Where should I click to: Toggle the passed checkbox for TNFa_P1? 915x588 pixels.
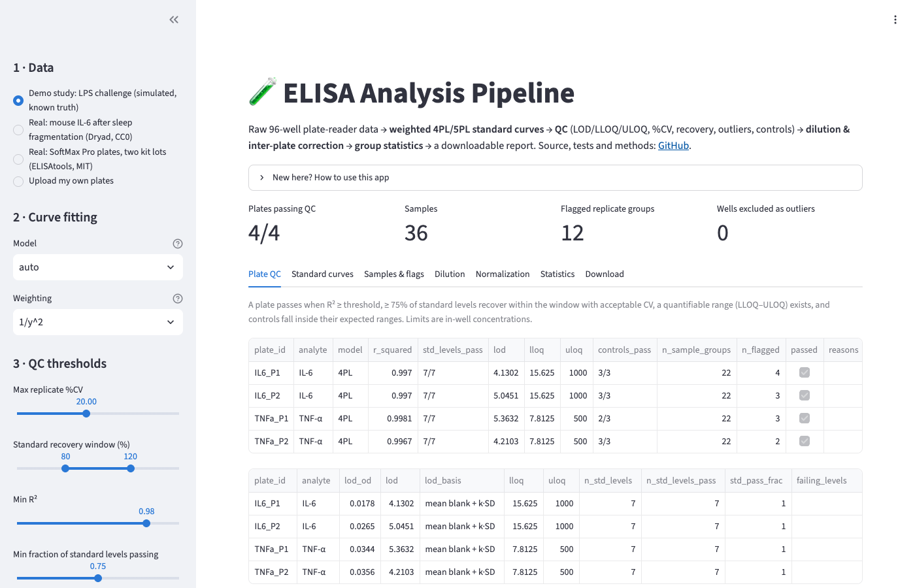pyautogui.click(x=805, y=418)
